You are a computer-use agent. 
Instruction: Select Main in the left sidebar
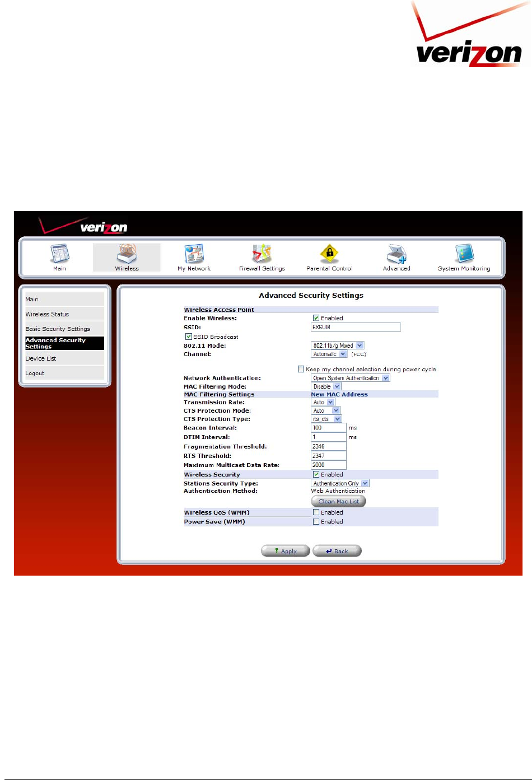64,299
